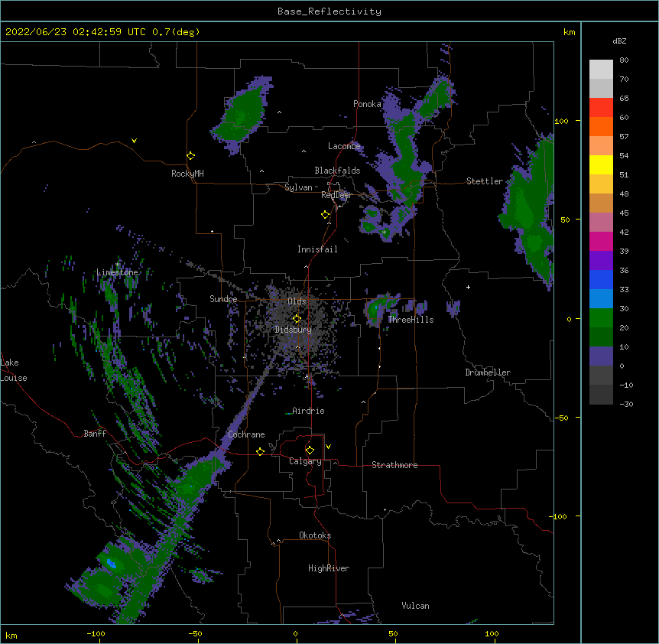Select the bright green 20–30 dBZ swatch

click(601, 318)
